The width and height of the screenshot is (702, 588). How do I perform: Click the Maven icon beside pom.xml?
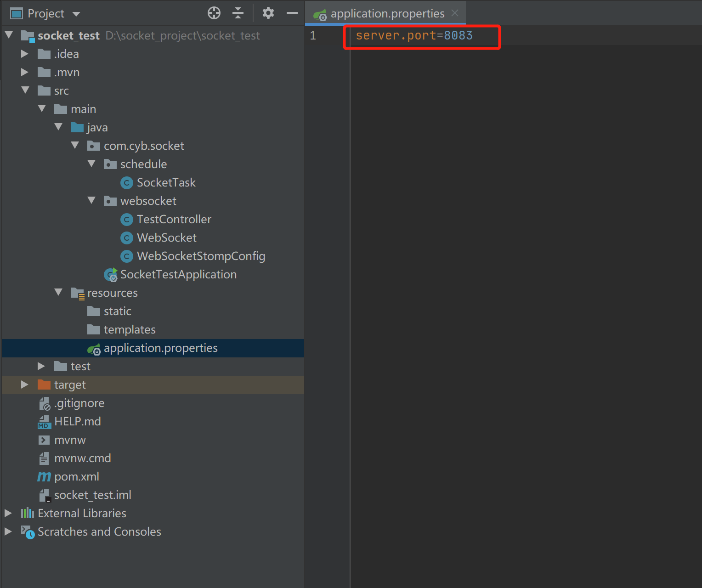pos(44,476)
